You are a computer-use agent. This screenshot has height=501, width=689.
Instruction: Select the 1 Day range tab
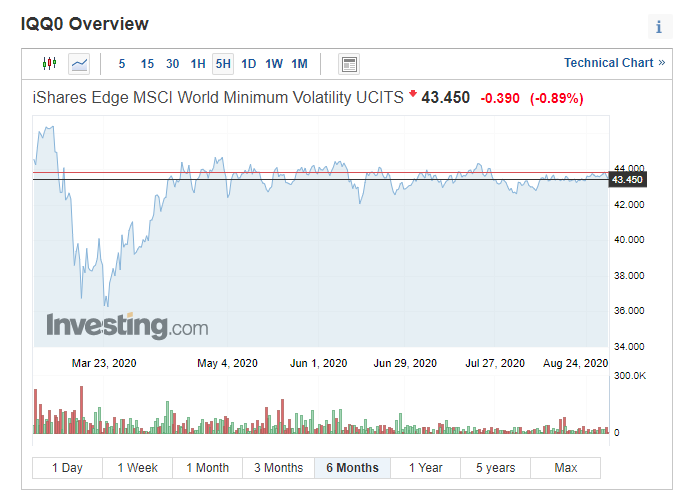click(67, 468)
